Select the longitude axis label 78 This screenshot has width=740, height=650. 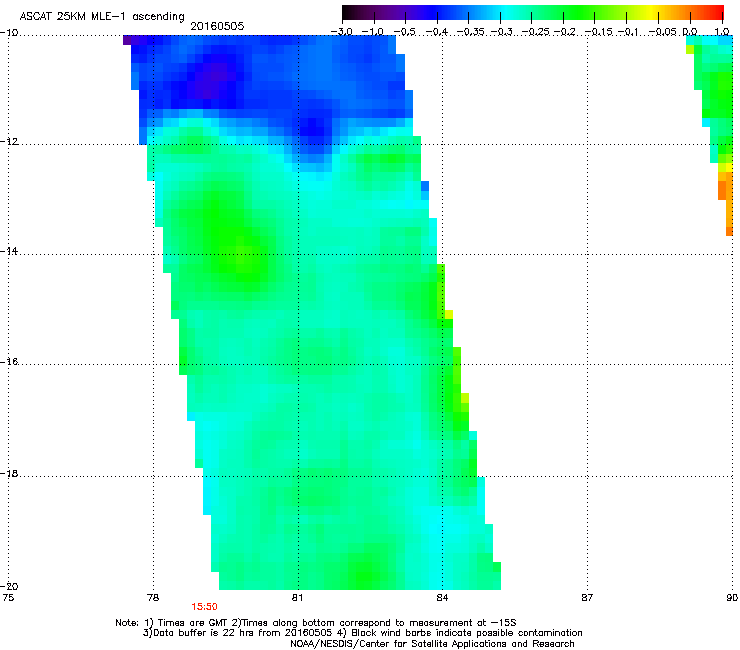[x=153, y=598]
